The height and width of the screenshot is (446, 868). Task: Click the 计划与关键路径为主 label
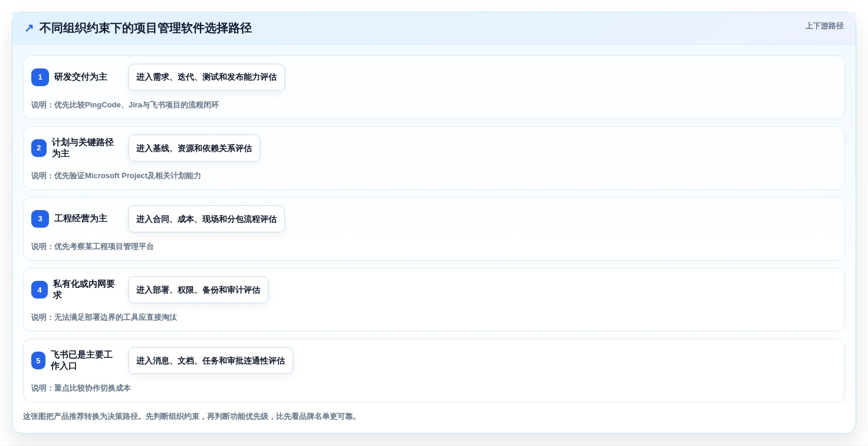(x=83, y=148)
